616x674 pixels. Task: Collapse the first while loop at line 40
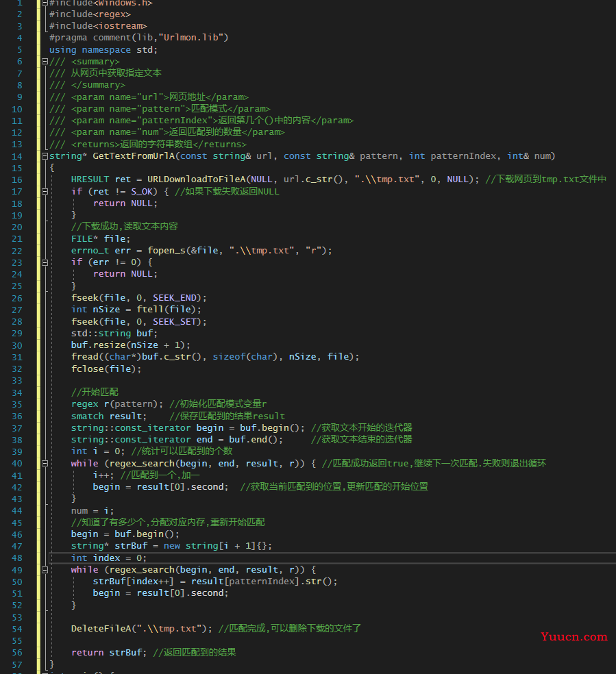pos(45,463)
